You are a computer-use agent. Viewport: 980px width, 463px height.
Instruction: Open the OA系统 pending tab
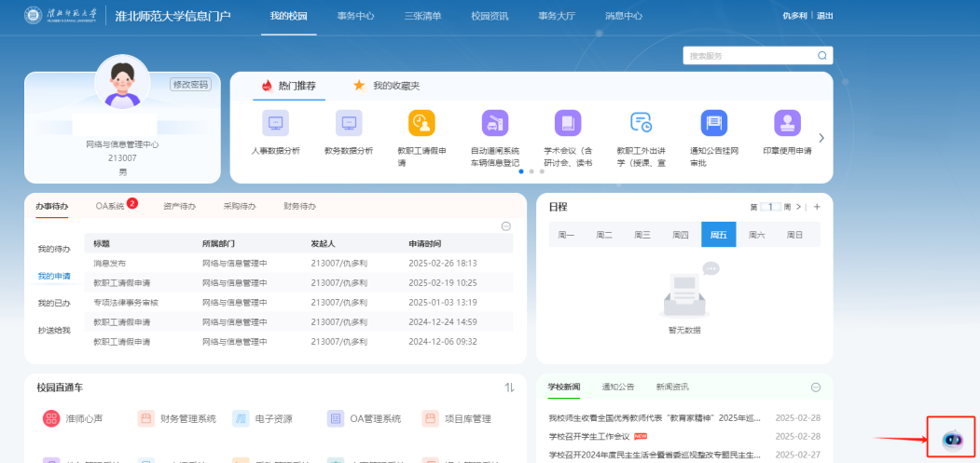pos(110,206)
